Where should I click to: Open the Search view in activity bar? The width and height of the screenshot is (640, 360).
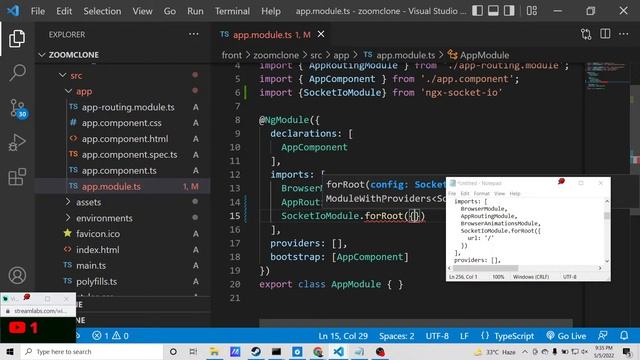coord(17,73)
